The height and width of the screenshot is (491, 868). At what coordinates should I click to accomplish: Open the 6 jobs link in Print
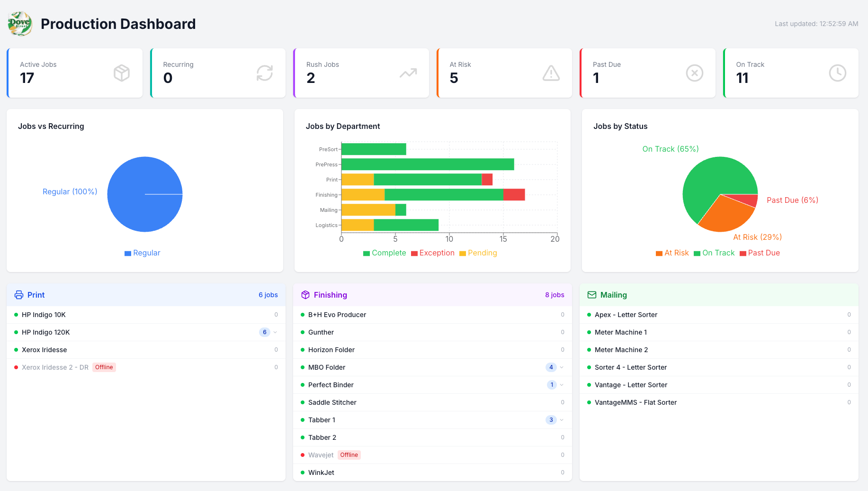[x=268, y=295]
